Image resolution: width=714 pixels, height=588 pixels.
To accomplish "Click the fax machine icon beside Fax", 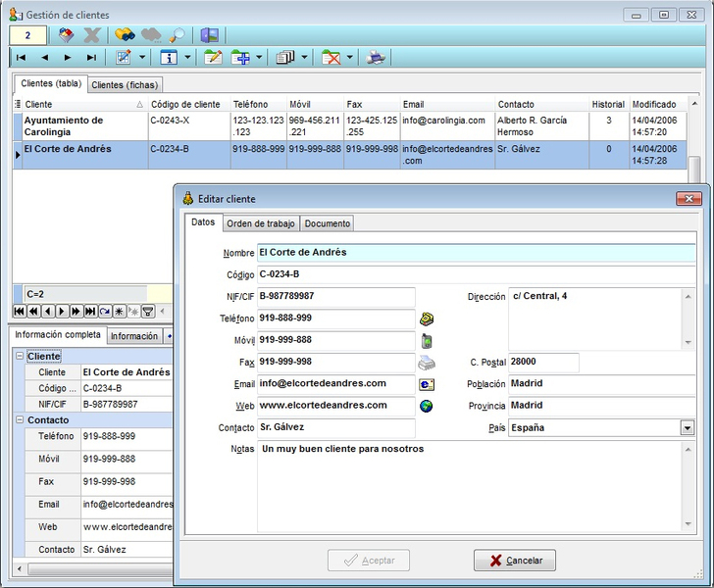I will tap(427, 363).
